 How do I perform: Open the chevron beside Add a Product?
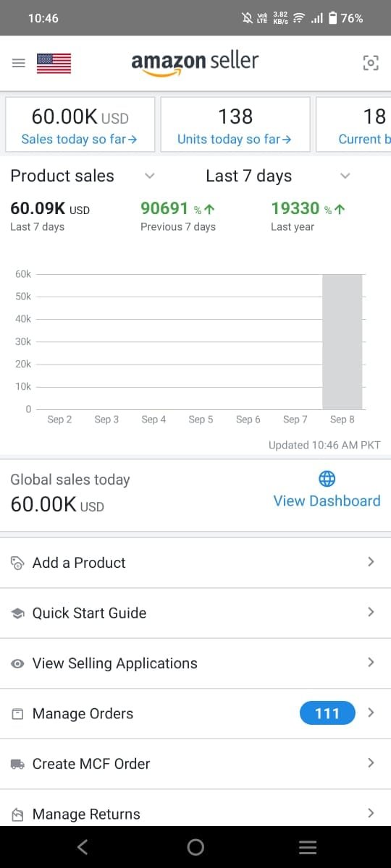[371, 562]
